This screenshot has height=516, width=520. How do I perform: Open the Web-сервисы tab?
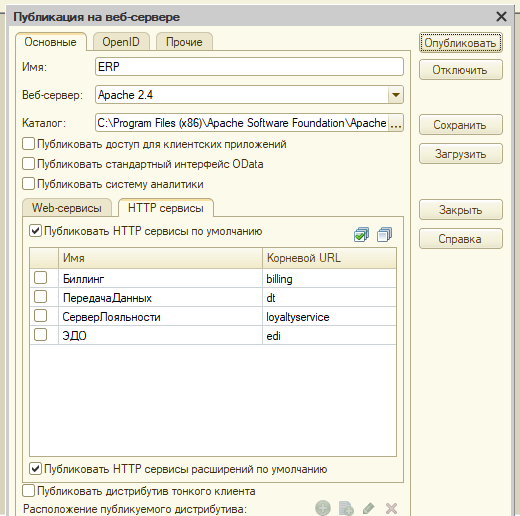(x=67, y=208)
